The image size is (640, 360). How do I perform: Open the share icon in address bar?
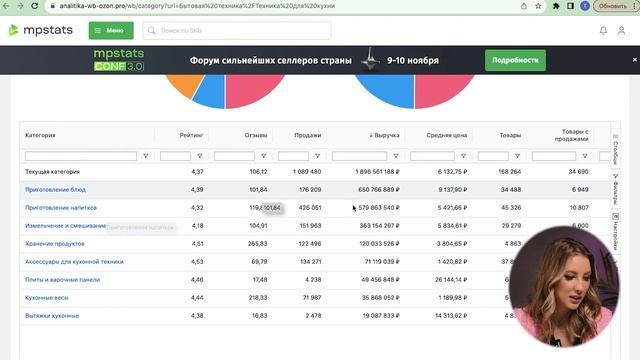(x=524, y=6)
